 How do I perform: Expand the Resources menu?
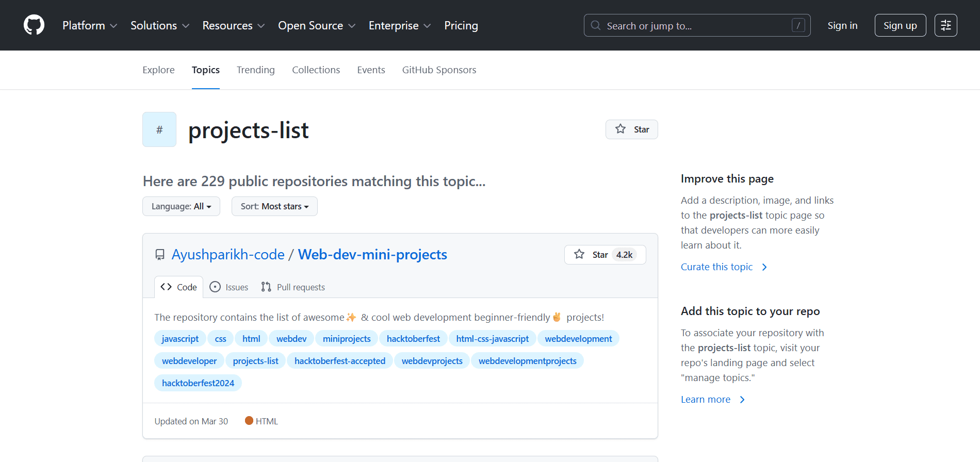tap(234, 25)
